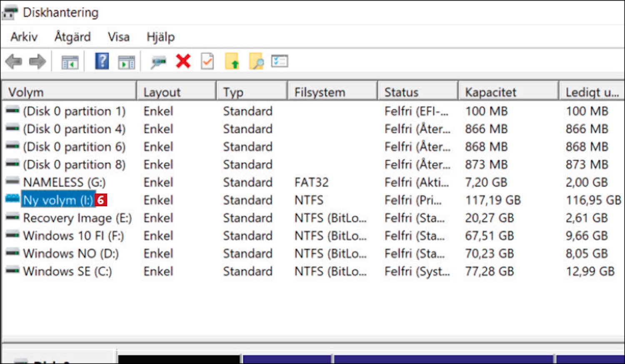The height and width of the screenshot is (364, 625).
Task: Select the Windows NO (D:) volume
Action: point(71,254)
